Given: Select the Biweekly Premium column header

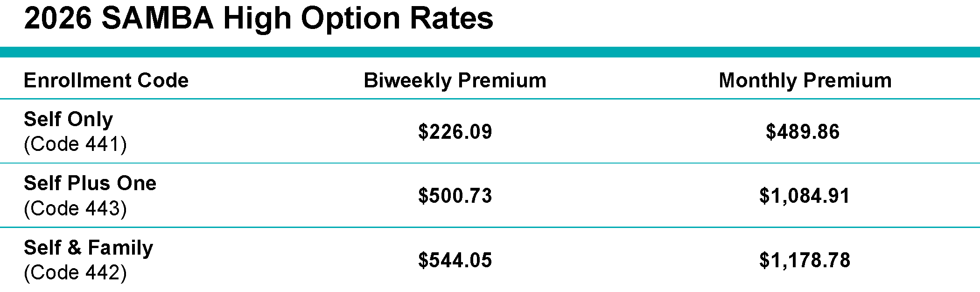Looking at the screenshot, I should (455, 80).
